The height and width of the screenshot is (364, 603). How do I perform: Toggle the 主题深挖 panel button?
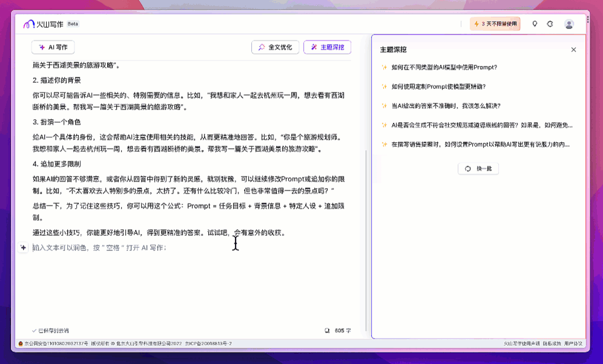coord(328,47)
